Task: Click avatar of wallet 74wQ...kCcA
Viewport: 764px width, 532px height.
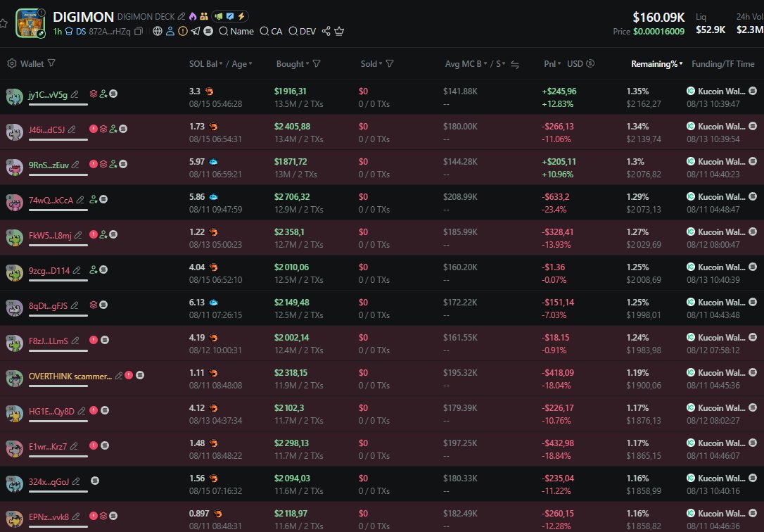Action: pyautogui.click(x=15, y=202)
